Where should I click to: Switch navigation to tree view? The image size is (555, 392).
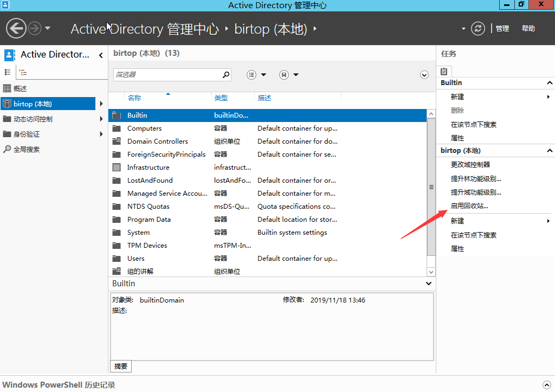(23, 73)
